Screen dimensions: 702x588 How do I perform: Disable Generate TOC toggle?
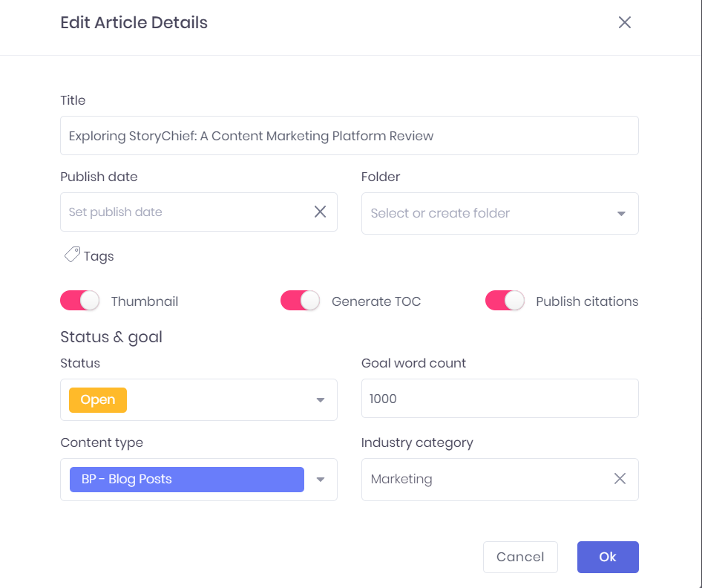301,301
